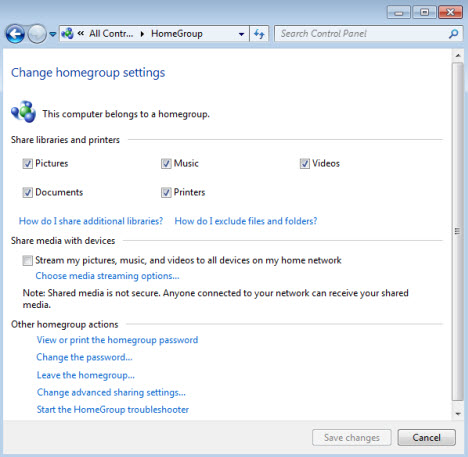Click the search magnifier icon

coord(453,34)
